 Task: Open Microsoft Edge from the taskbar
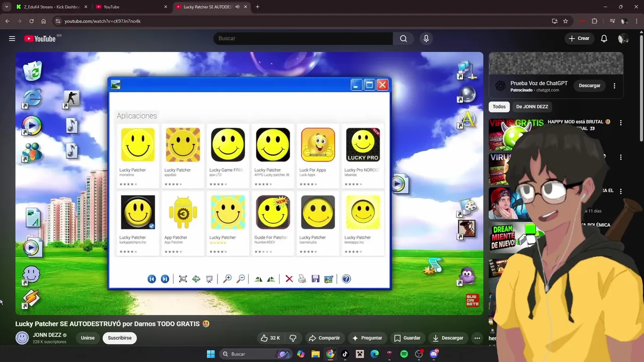(374, 354)
